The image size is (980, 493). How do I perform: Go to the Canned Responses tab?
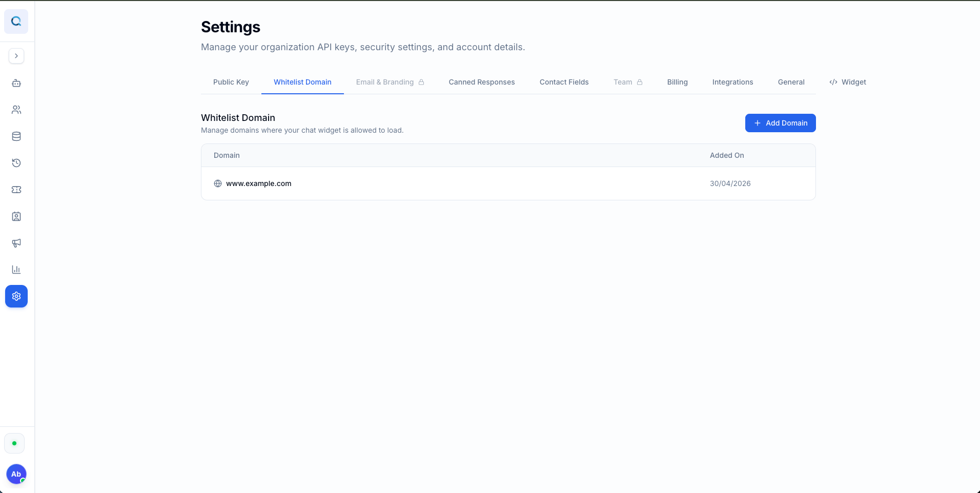pyautogui.click(x=482, y=82)
